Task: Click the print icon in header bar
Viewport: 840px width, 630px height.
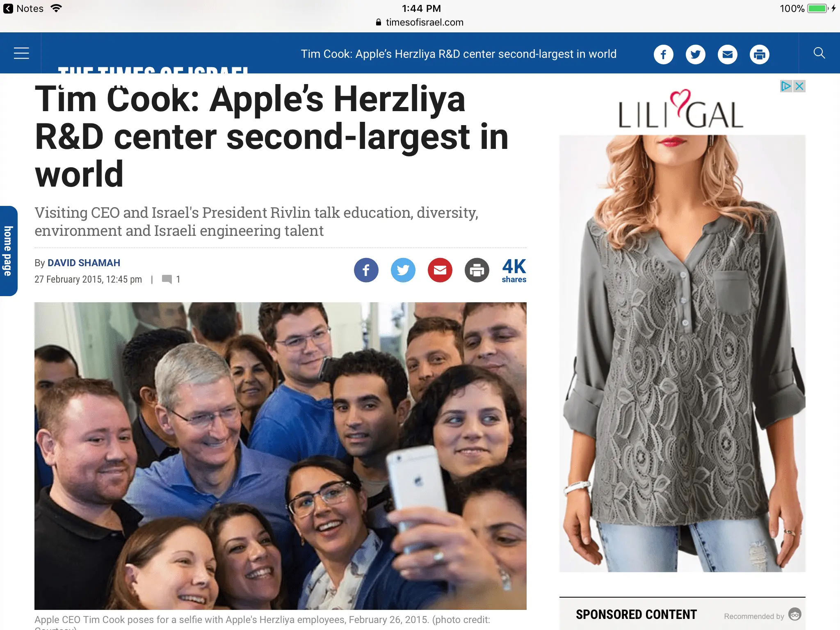Action: [759, 54]
